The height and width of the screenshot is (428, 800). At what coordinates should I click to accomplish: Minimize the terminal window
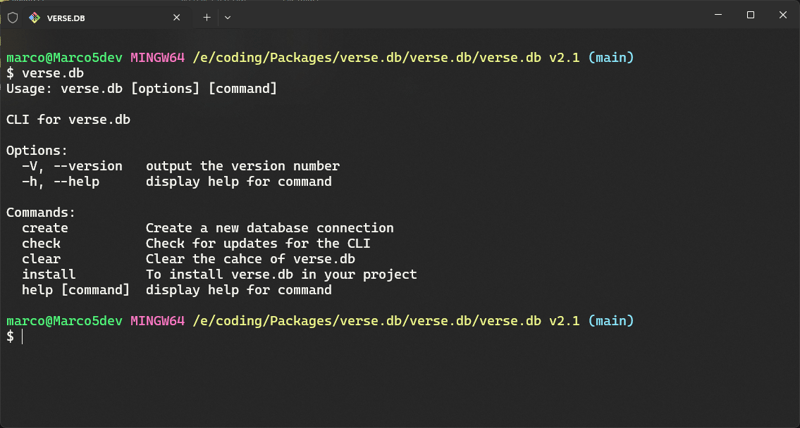718,15
